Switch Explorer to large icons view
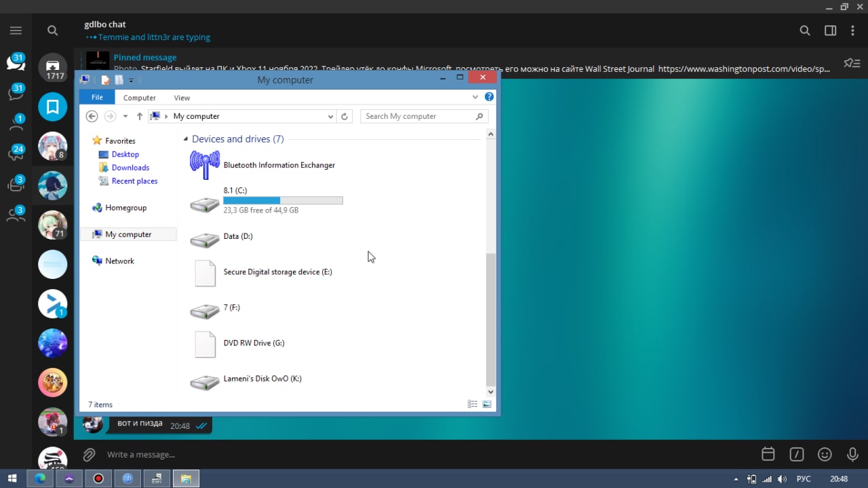The height and width of the screenshot is (488, 868). click(486, 405)
